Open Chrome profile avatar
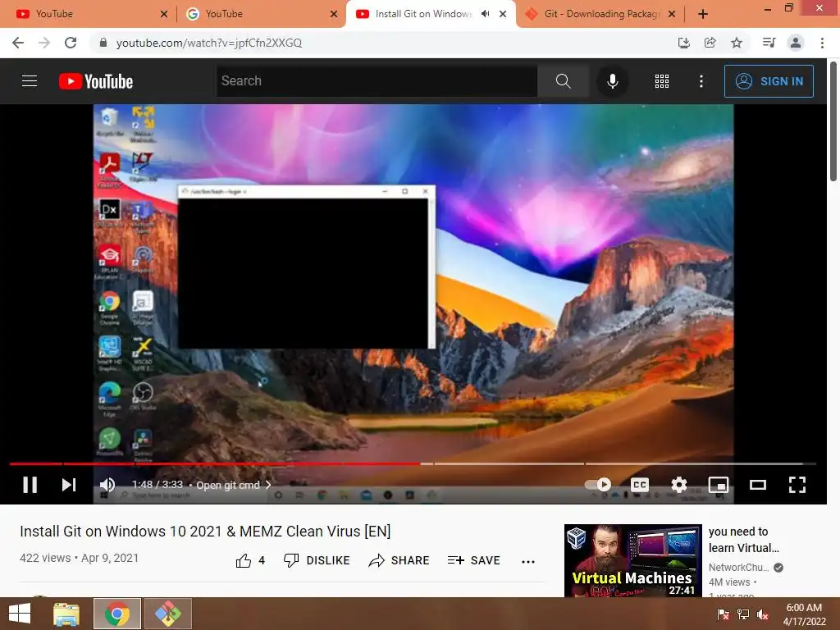 point(796,43)
